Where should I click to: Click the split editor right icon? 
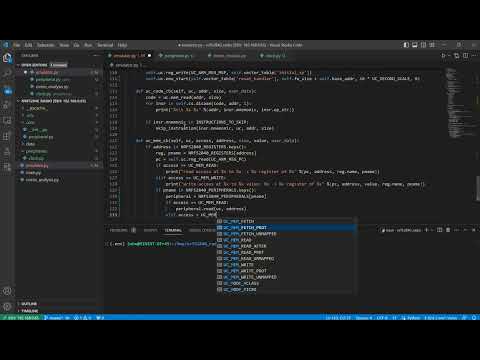[x=466, y=56]
